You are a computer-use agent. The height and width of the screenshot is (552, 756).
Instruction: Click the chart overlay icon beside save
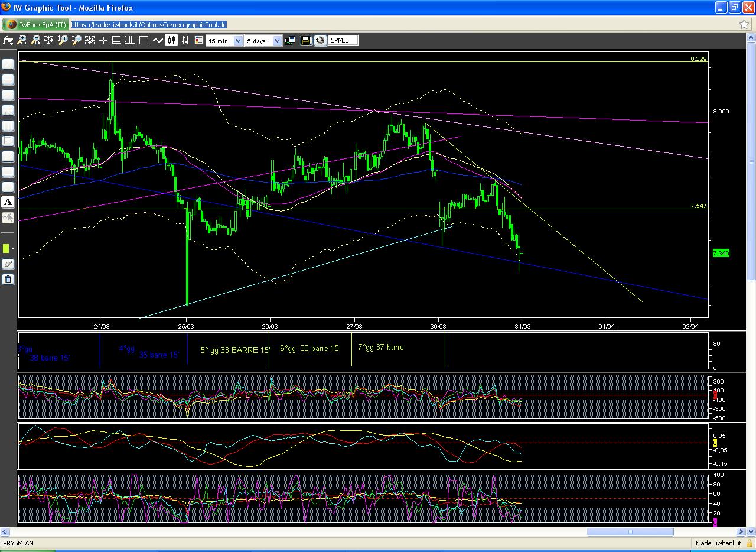click(x=291, y=40)
